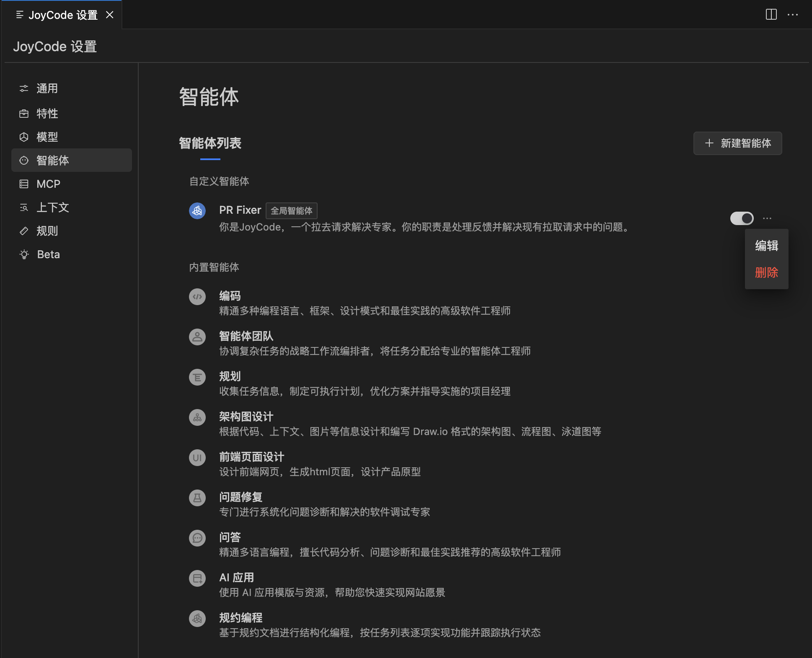
Task: Click the 新建智能体 button
Action: tap(737, 143)
